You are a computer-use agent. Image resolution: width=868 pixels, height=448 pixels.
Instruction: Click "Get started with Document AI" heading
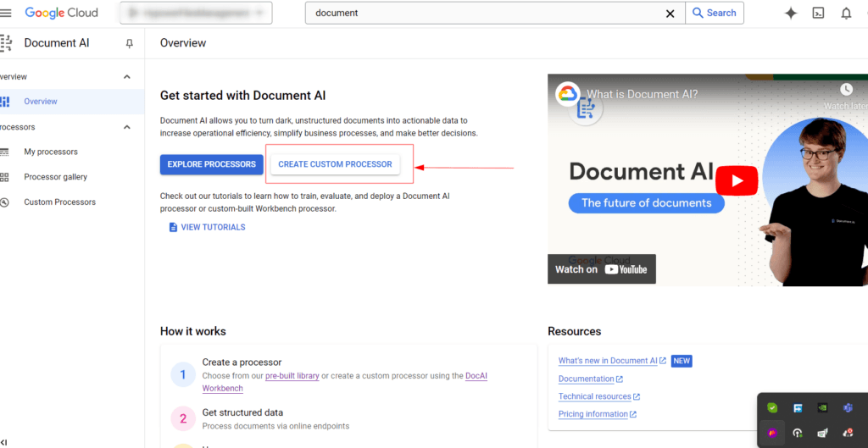pyautogui.click(x=243, y=96)
